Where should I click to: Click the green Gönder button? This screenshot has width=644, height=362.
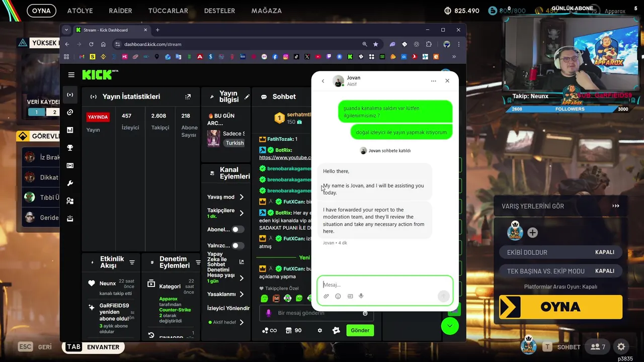360,330
